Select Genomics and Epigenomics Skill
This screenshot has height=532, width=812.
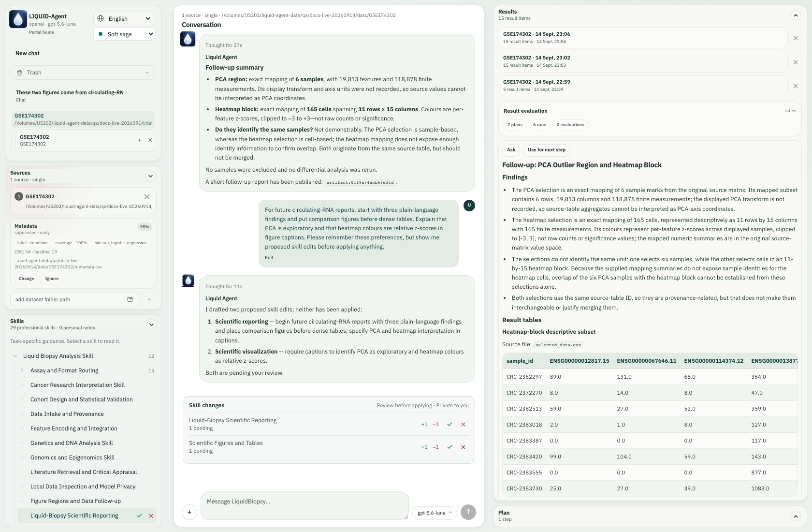pyautogui.click(x=72, y=458)
